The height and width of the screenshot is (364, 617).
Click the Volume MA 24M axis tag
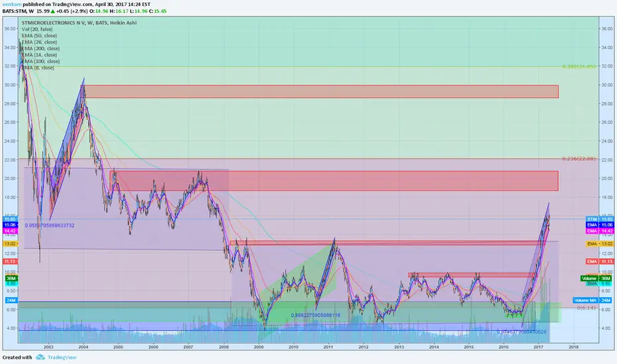(x=593, y=300)
